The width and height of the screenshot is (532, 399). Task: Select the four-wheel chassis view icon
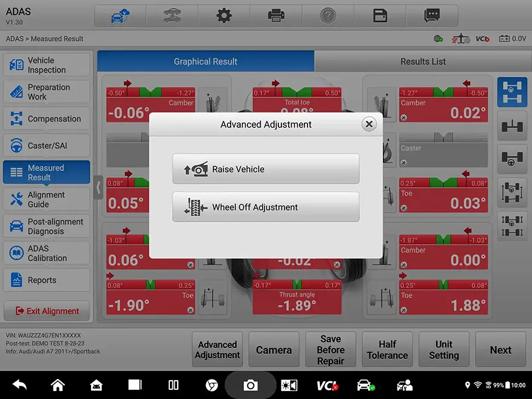(x=512, y=92)
